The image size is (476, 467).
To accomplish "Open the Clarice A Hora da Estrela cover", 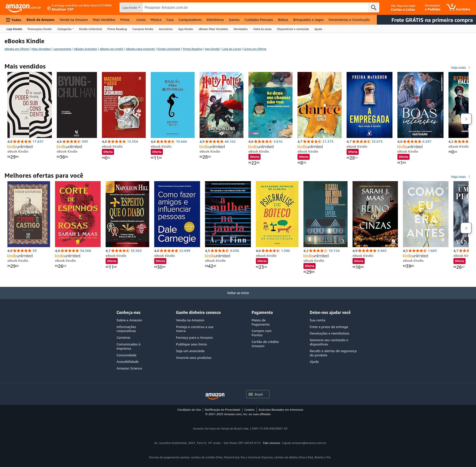I will (320, 105).
